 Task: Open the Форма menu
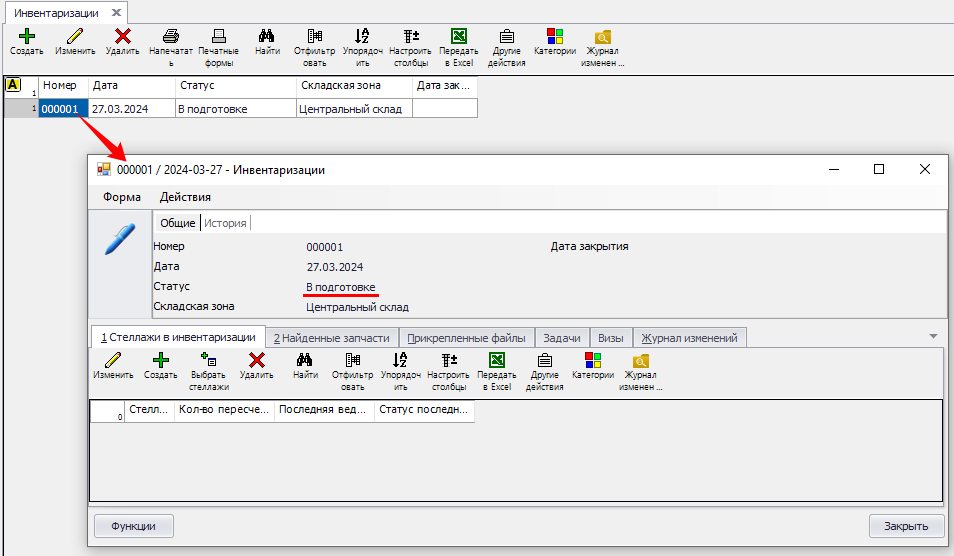(122, 197)
